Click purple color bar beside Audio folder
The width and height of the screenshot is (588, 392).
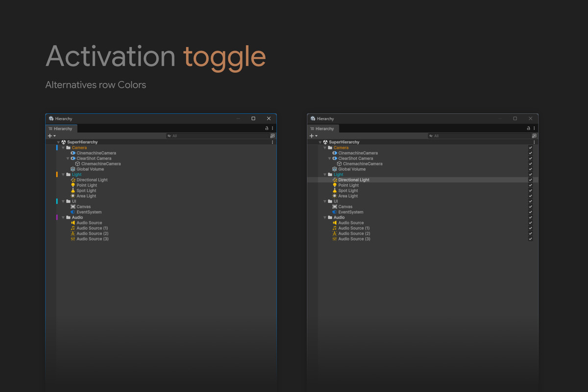coord(57,218)
